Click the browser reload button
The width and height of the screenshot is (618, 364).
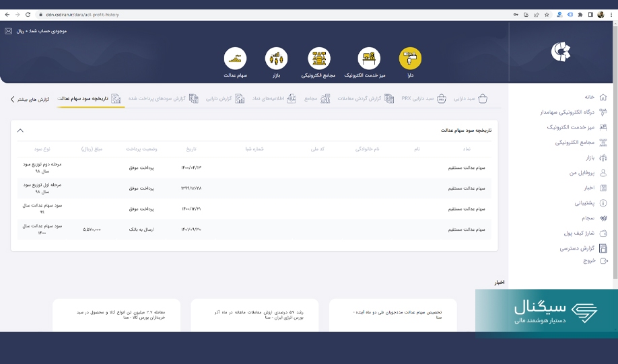coord(28,14)
